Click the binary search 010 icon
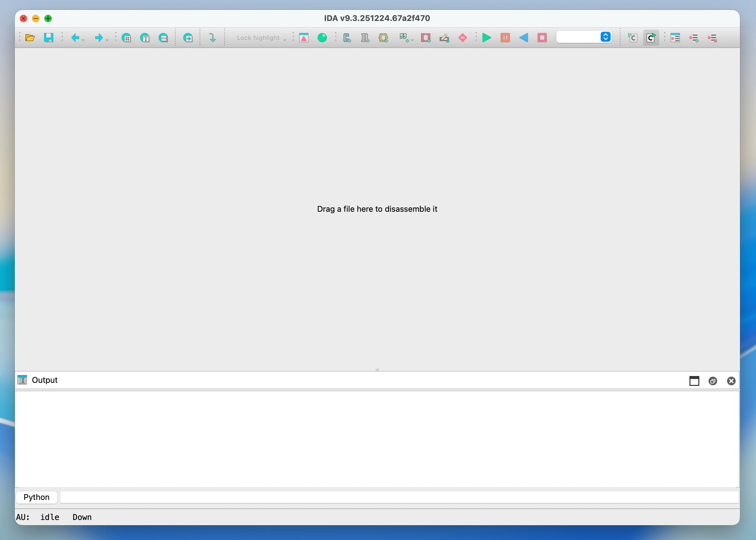Viewport: 756px width, 540px height. [x=164, y=38]
